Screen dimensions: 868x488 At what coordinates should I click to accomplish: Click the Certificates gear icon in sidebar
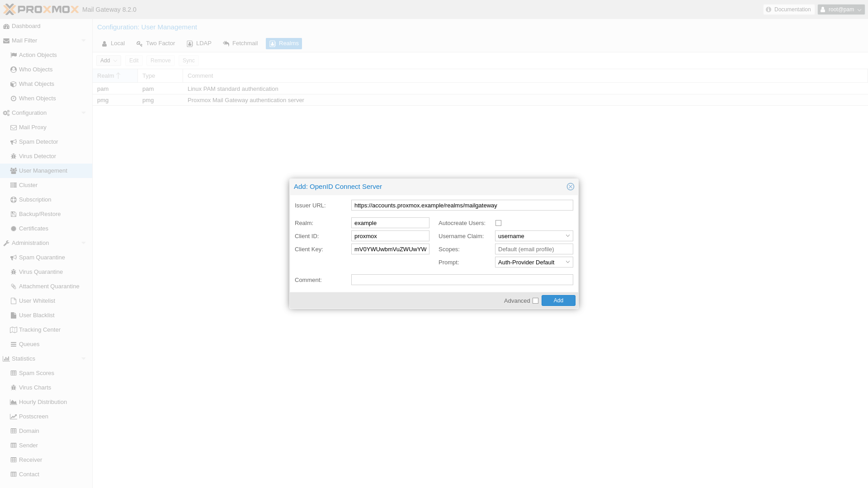tap(14, 229)
